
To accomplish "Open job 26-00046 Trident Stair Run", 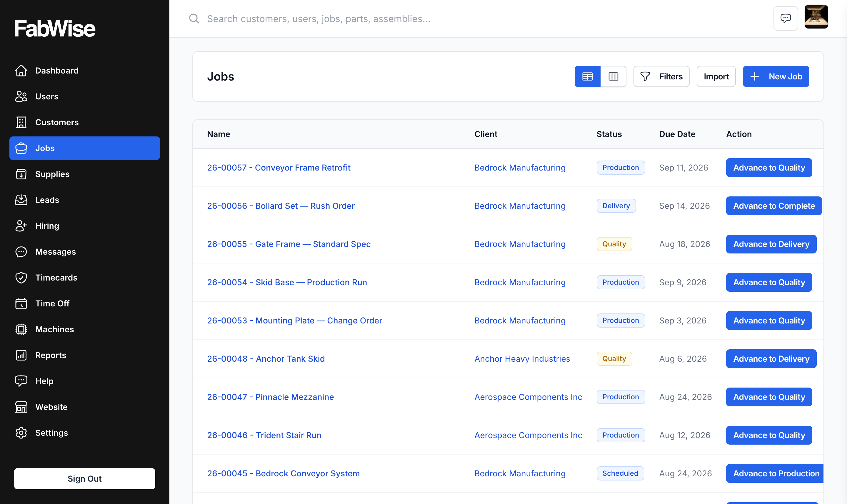I will (x=264, y=435).
